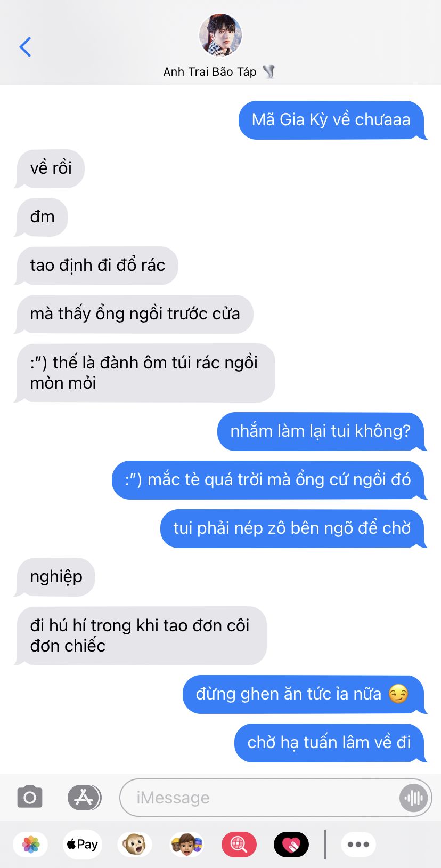Tap the contact profile photo at top
The height and width of the screenshot is (868, 441).
pos(220,35)
